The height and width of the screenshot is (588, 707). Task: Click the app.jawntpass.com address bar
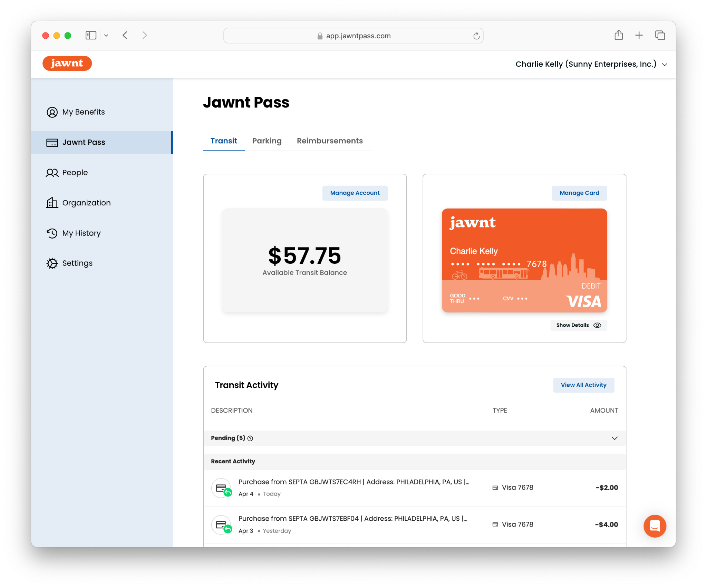[x=353, y=36]
